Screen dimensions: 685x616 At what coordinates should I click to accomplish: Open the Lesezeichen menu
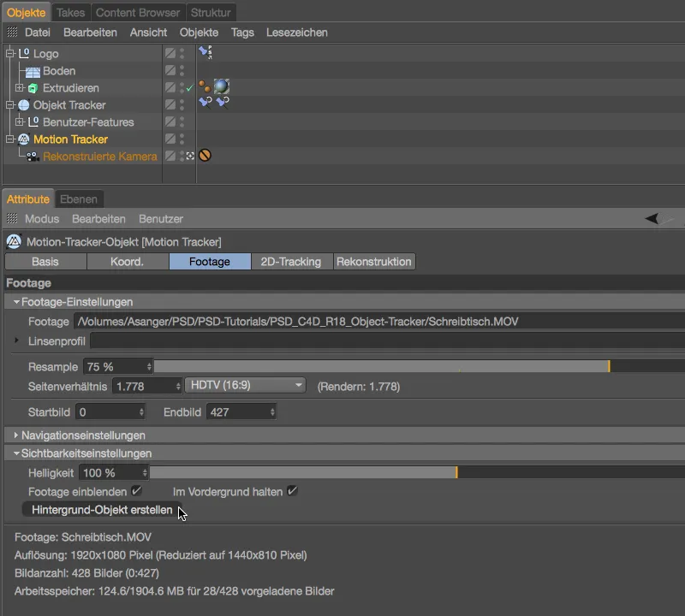(297, 33)
